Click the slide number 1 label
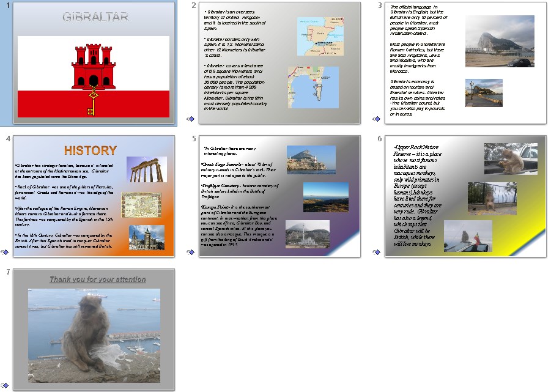Screen dimensions: 551x392 [8, 6]
